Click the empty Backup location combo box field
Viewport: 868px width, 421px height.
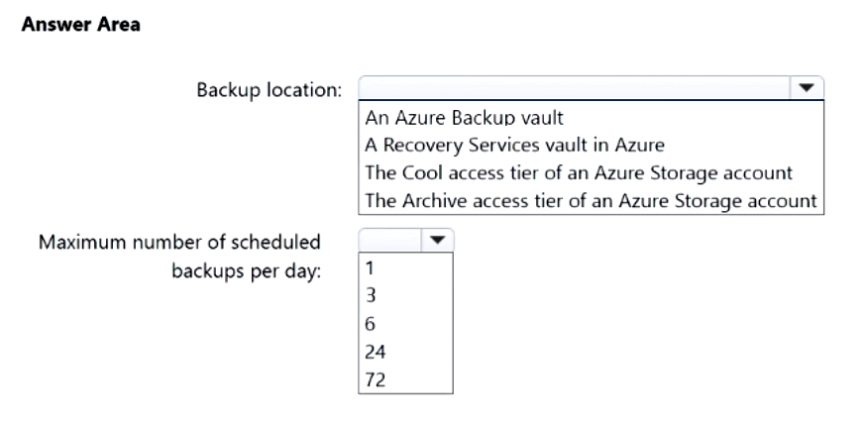click(x=573, y=88)
